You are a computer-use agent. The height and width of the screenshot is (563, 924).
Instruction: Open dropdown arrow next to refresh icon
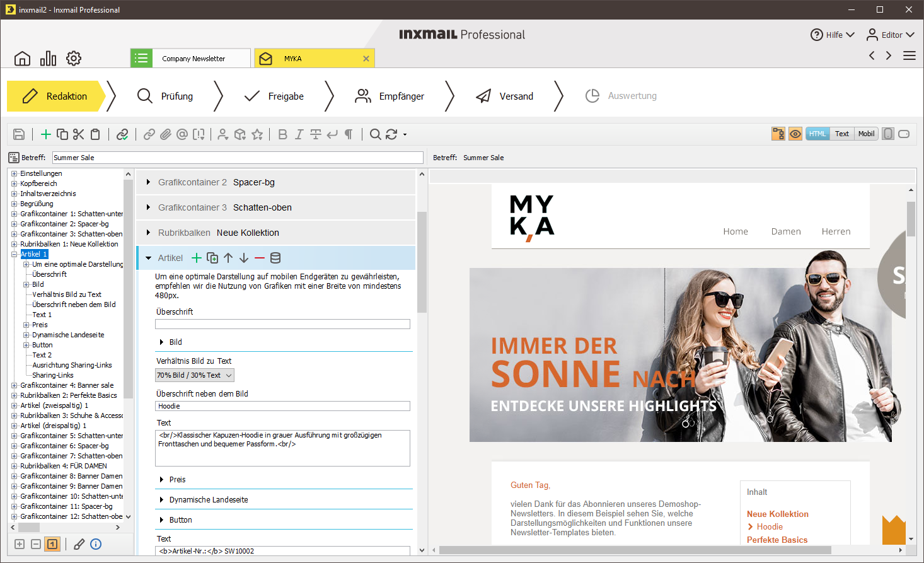[405, 134]
